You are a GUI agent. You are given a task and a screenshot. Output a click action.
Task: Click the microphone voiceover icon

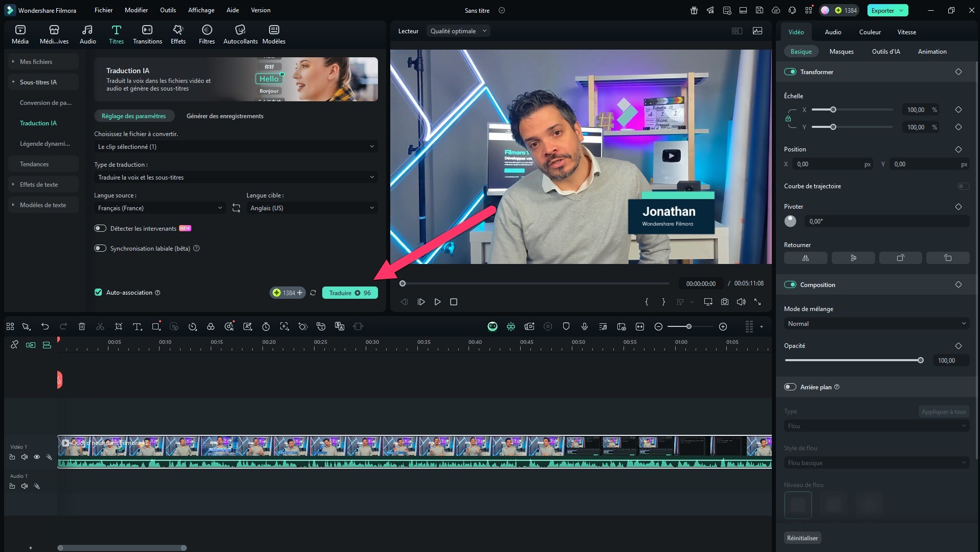(585, 326)
